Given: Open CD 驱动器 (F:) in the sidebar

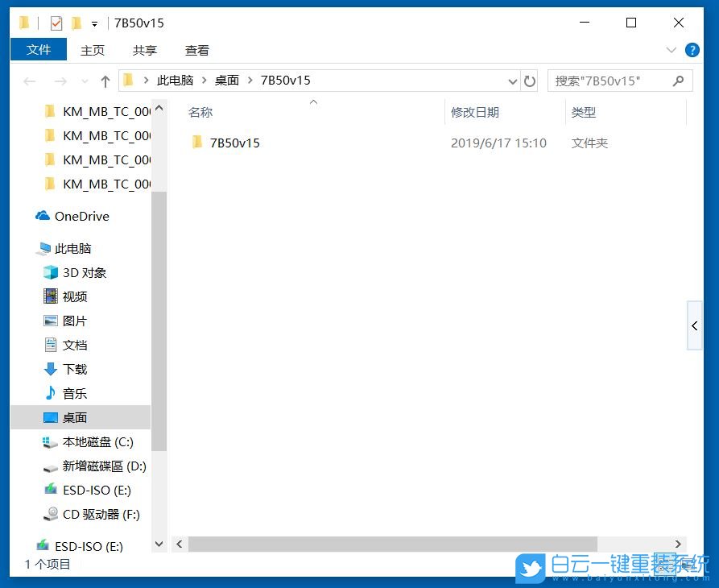Looking at the screenshot, I should [x=92, y=514].
